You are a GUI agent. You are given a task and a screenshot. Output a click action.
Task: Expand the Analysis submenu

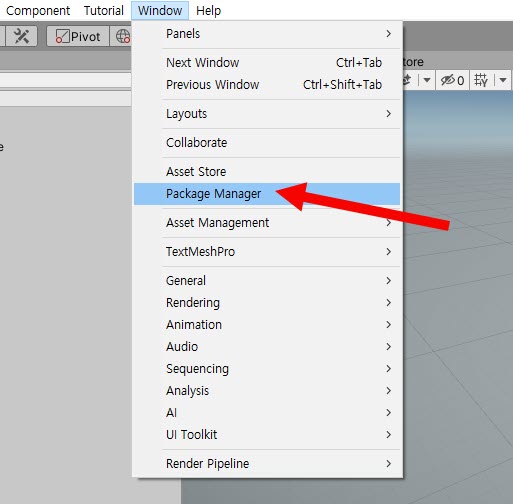pos(267,391)
